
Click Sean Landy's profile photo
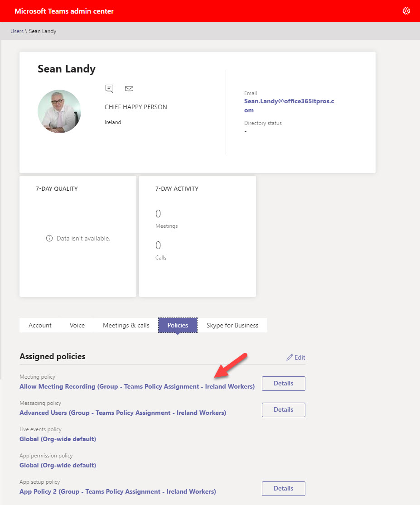pos(59,111)
